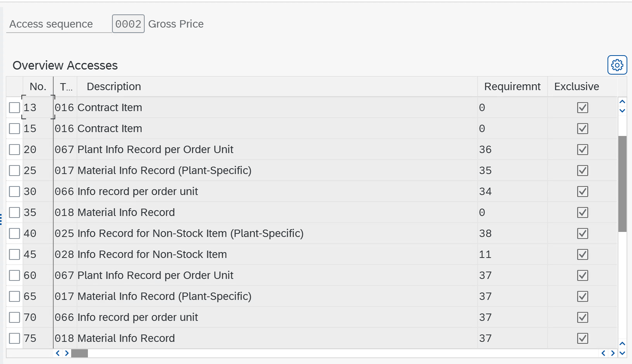Select row checkbox for access 13

pos(14,108)
